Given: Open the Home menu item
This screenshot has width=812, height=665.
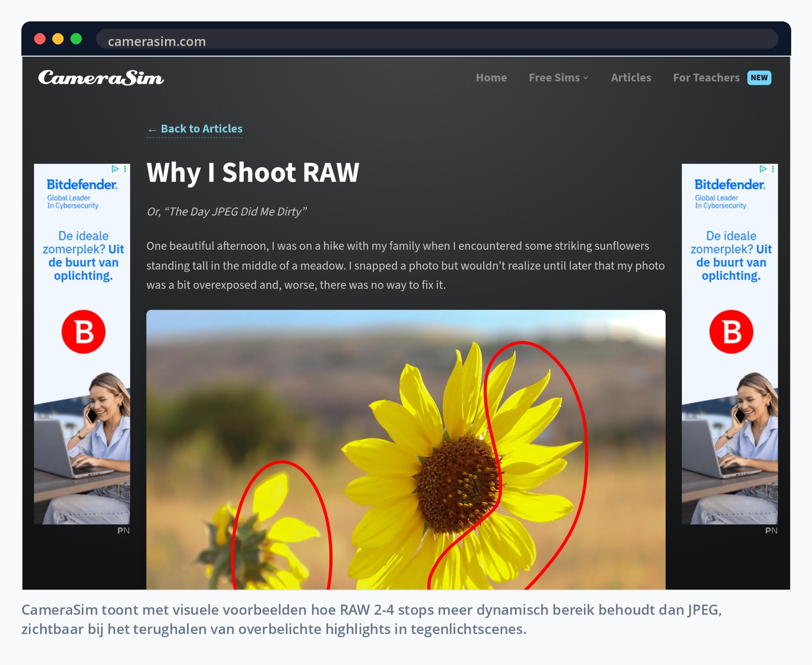Looking at the screenshot, I should 491,78.
